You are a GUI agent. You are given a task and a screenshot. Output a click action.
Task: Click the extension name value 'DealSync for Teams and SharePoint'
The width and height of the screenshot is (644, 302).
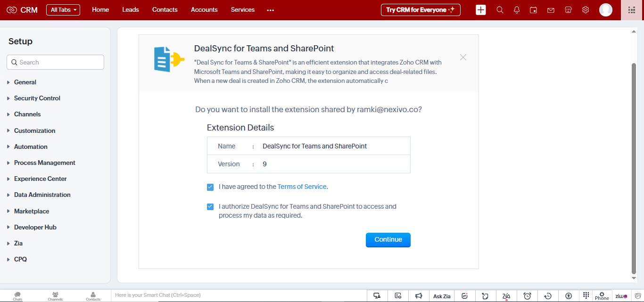tap(315, 146)
